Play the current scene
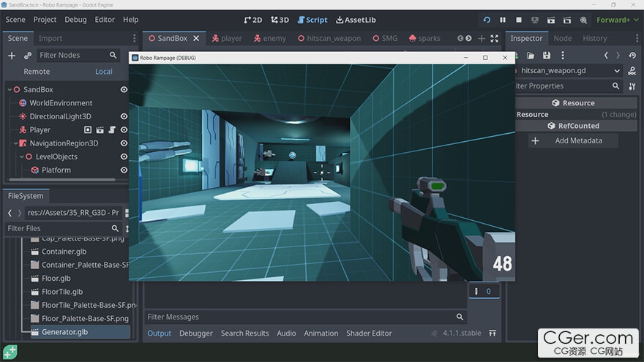The width and height of the screenshot is (644, 362). 551,20
